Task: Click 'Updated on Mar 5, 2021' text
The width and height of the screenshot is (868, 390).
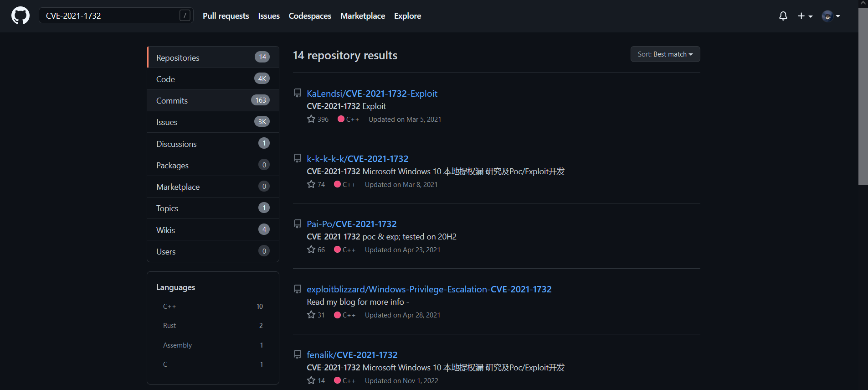Action: pos(405,120)
